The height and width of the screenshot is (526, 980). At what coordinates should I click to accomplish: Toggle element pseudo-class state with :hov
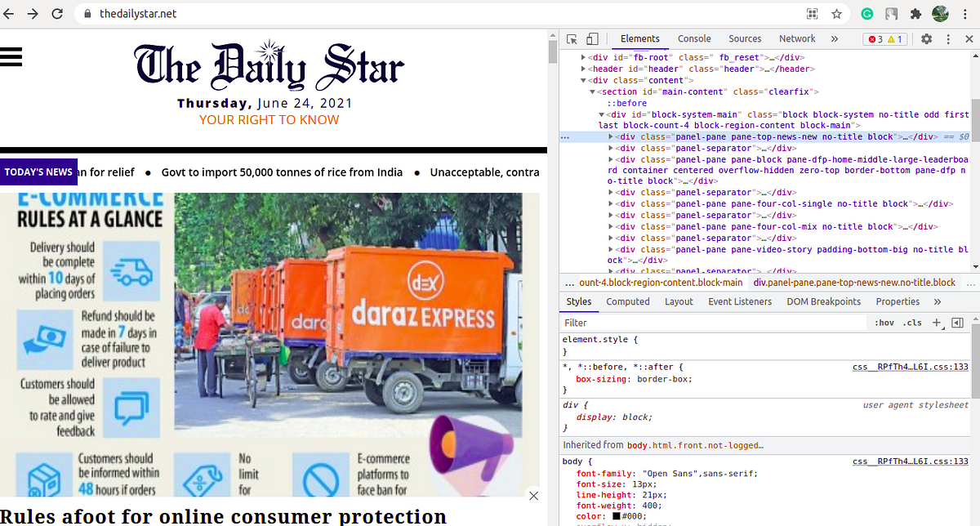[884, 322]
